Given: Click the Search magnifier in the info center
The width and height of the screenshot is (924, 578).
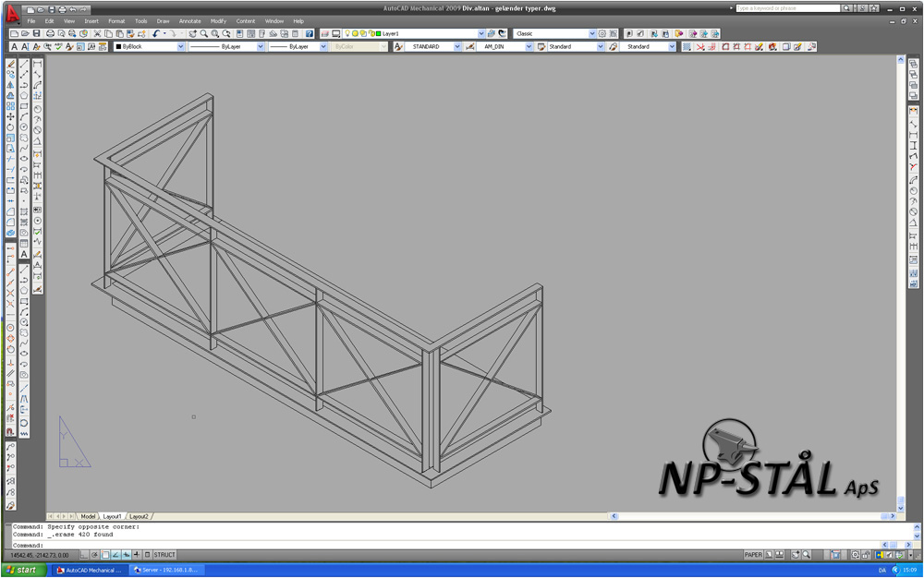Looking at the screenshot, I should tap(846, 8).
